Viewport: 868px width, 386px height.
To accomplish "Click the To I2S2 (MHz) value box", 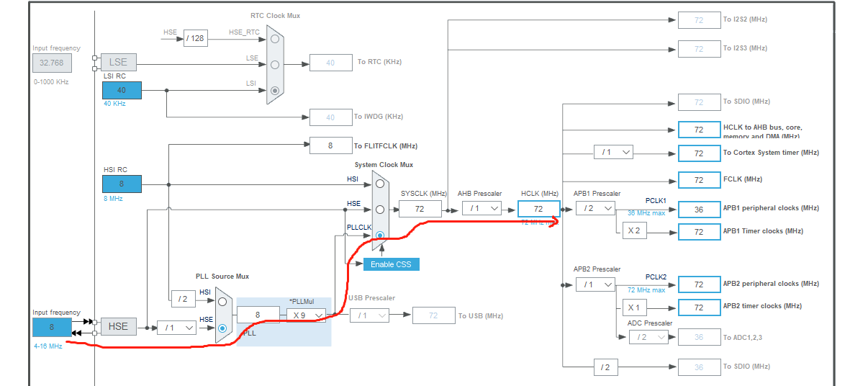I will (x=699, y=20).
